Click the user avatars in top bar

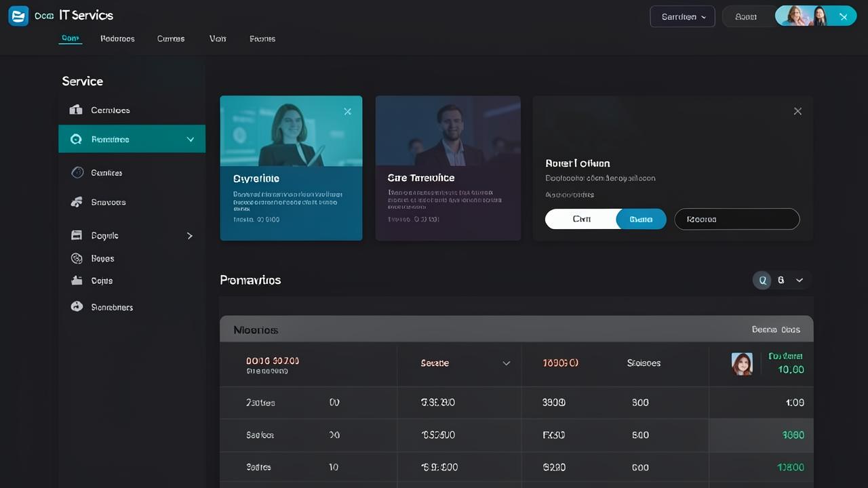806,16
